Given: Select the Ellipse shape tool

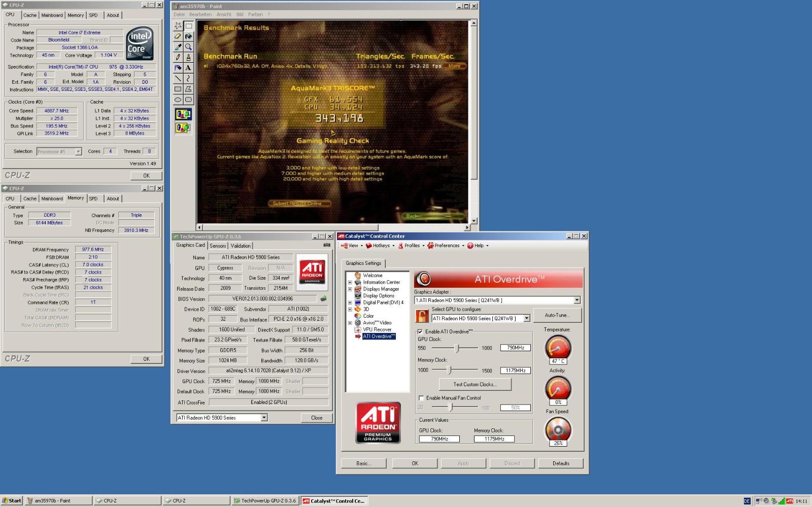Looking at the screenshot, I should click(x=178, y=99).
